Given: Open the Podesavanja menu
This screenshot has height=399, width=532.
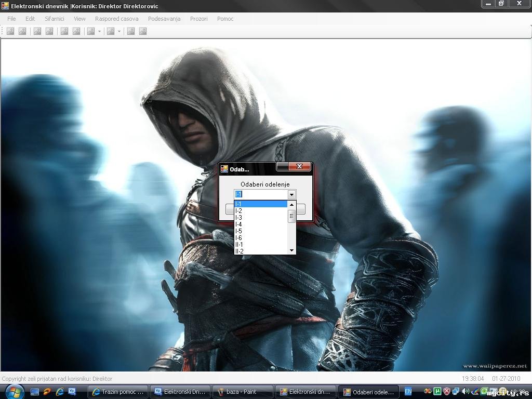Looking at the screenshot, I should pyautogui.click(x=164, y=19).
